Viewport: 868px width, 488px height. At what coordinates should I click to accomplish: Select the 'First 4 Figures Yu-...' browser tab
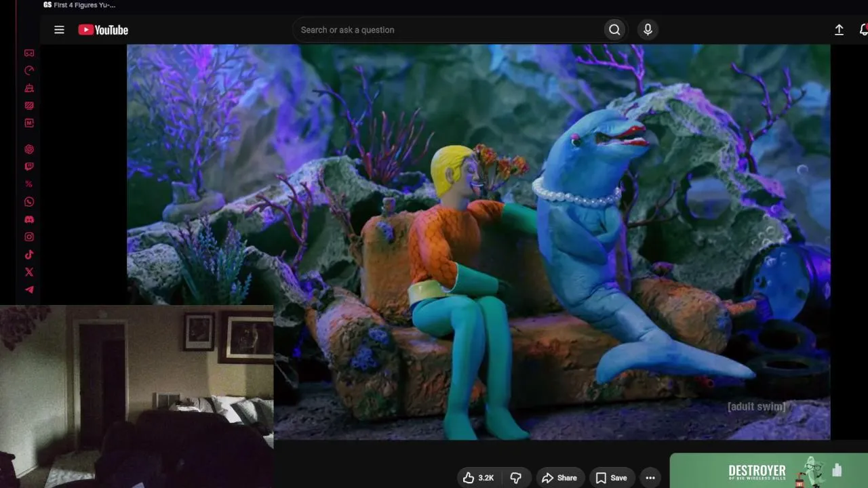tap(80, 5)
